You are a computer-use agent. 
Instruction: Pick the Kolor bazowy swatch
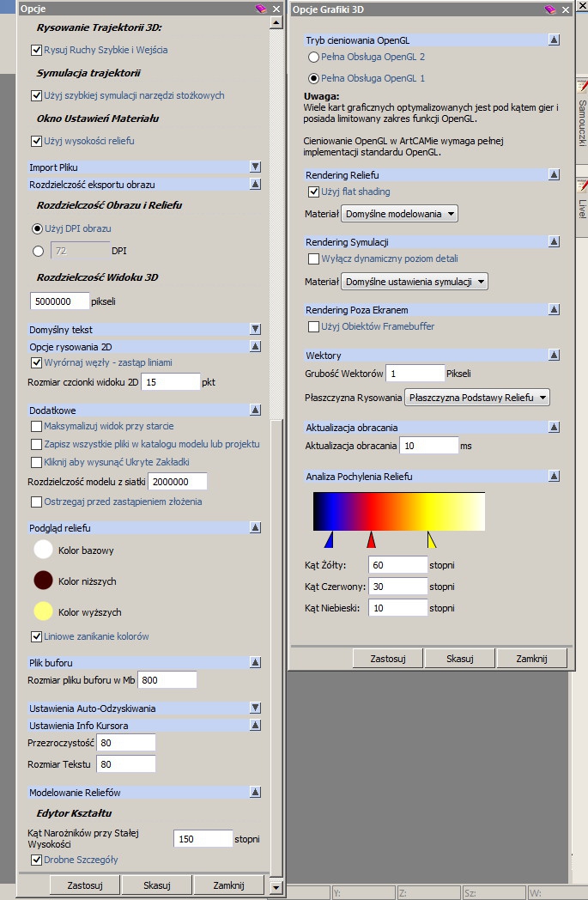coord(44,550)
